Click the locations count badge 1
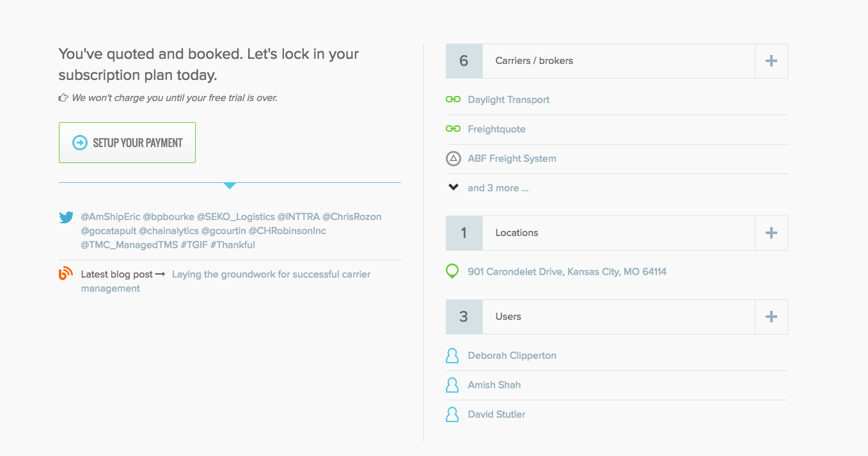 tap(464, 233)
